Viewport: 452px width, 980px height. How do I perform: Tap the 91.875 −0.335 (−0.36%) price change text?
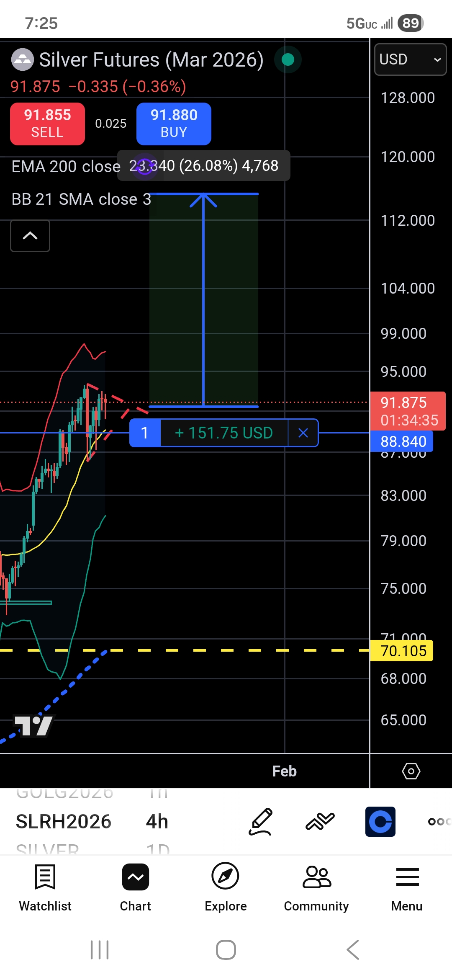point(98,87)
